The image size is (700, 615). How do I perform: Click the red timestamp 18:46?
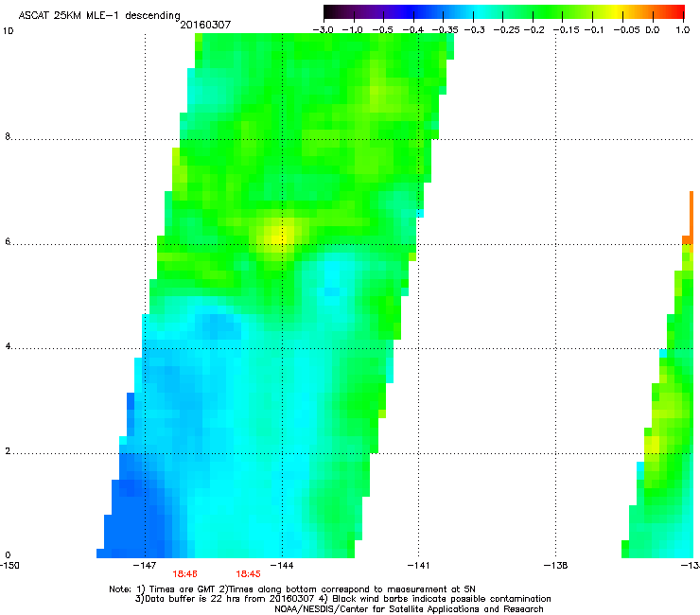(184, 574)
